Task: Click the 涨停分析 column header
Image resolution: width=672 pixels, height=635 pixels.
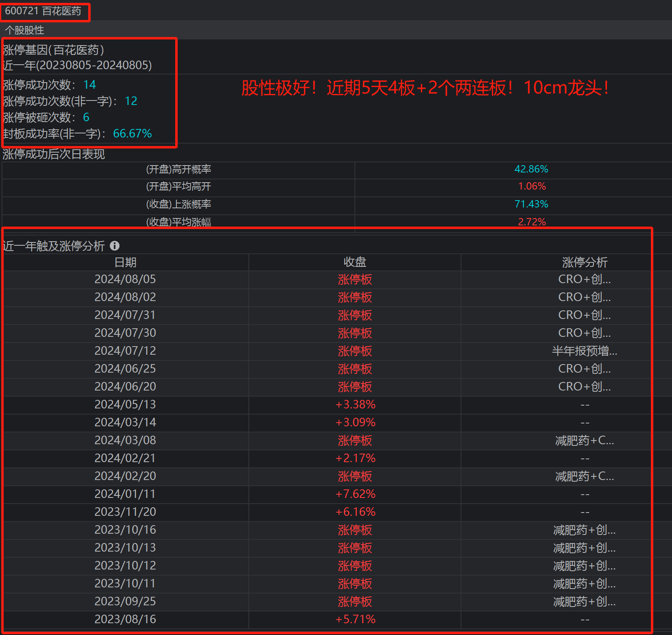Action: [585, 262]
